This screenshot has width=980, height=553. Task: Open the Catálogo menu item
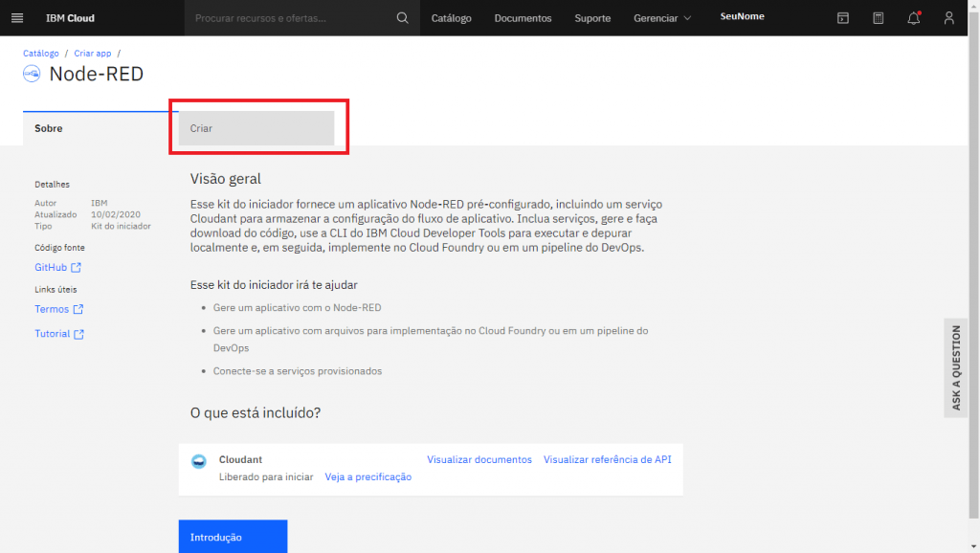click(x=452, y=18)
